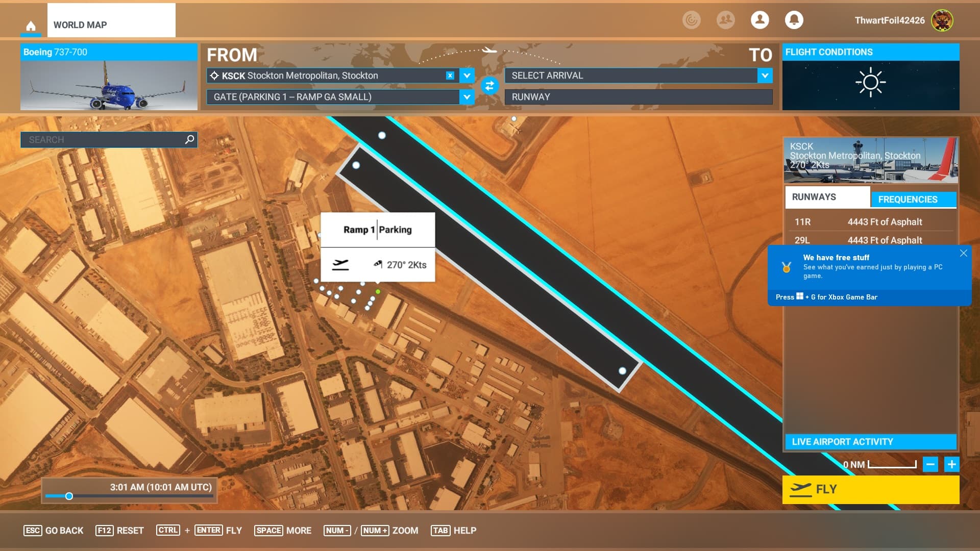The image size is (980, 551).
Task: Click the map search input field
Action: 102,139
